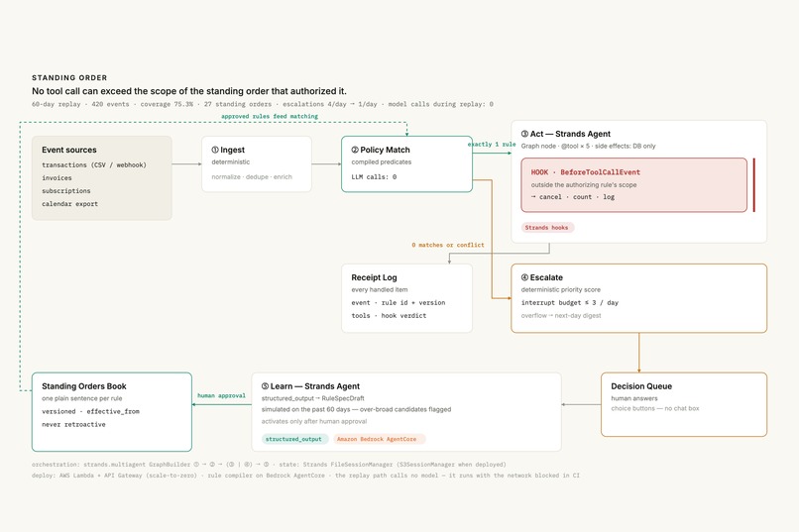The image size is (799, 532).
Task: Click the structured_output green tag
Action: coord(294,439)
